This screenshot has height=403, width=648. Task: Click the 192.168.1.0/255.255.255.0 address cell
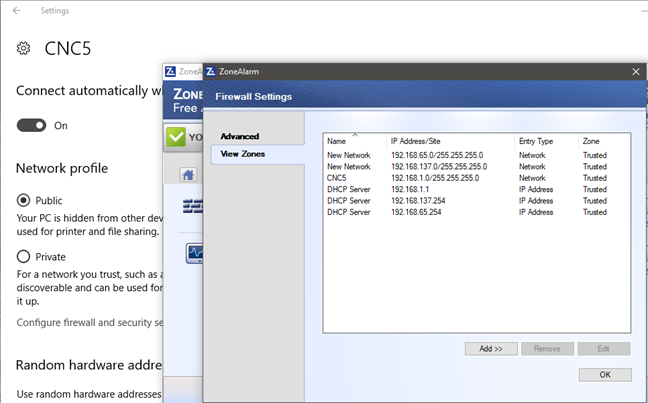tap(435, 178)
